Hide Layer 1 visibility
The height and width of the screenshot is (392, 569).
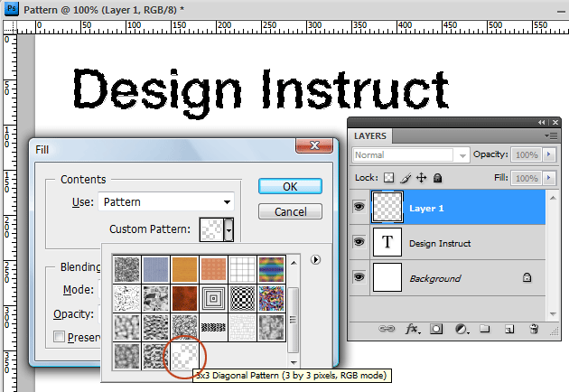click(x=359, y=207)
